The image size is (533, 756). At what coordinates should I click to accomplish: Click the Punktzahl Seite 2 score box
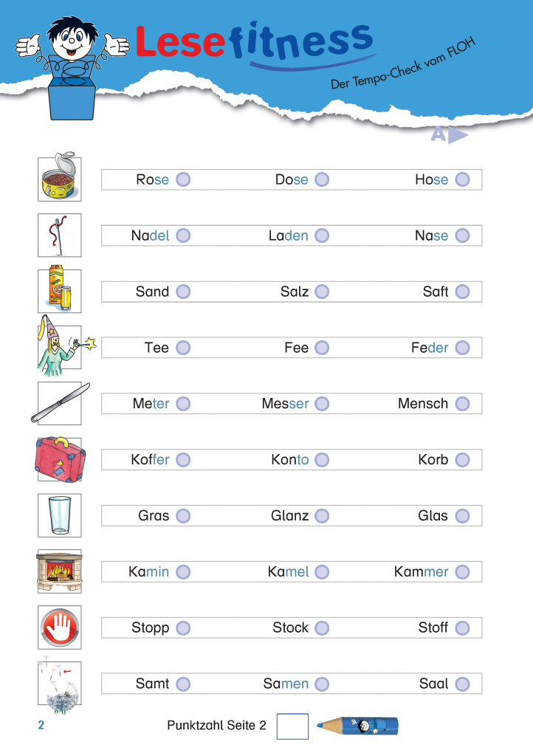point(292,726)
